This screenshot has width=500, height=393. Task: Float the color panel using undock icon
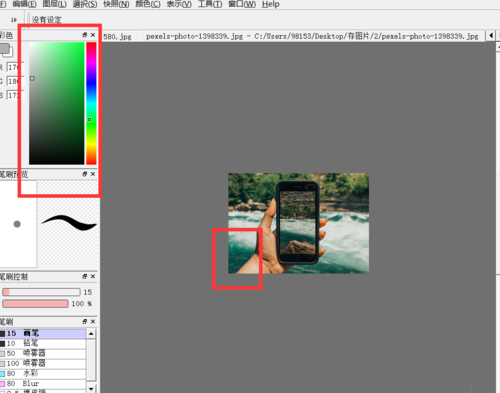tap(85, 35)
